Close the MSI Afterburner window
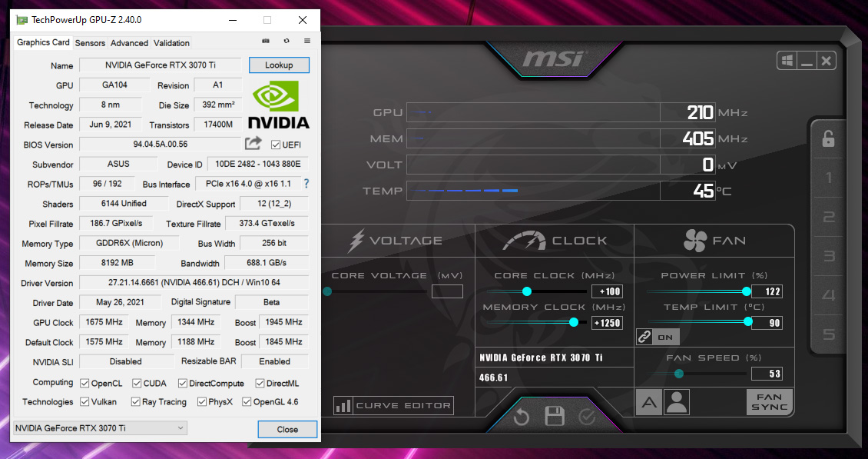Screen dimensions: 868x459 coord(826,61)
